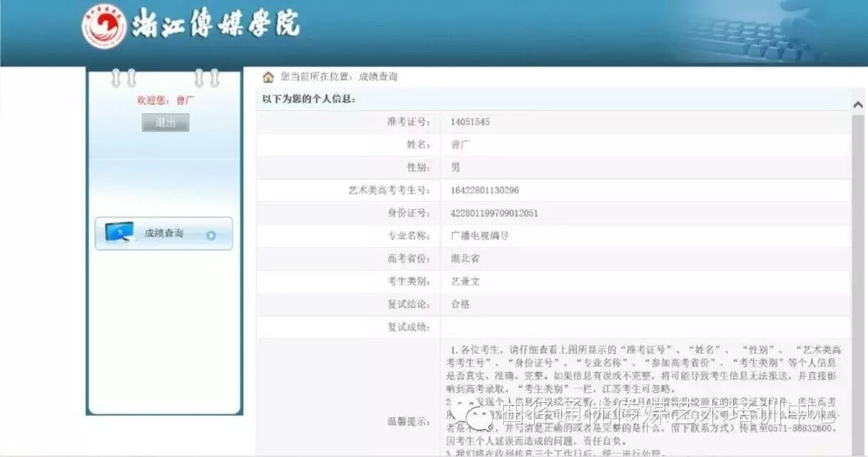
Task: Click the 浙江传媒学院 title text
Action: tap(215, 26)
